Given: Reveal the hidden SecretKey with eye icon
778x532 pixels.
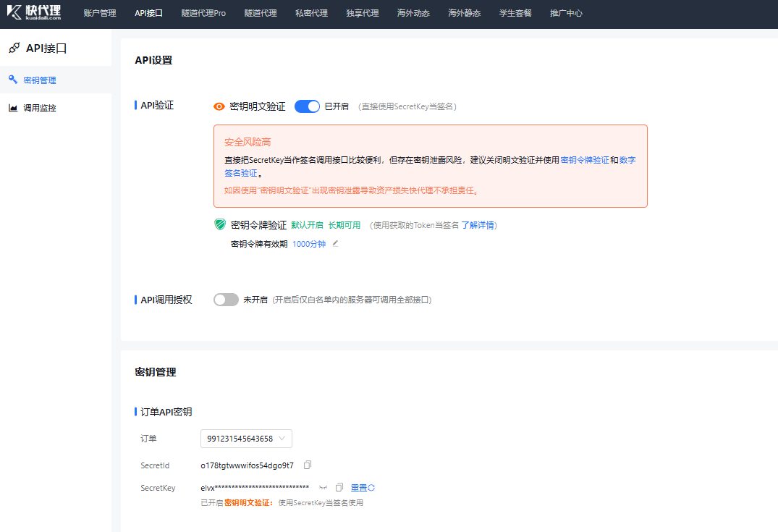Looking at the screenshot, I should [x=323, y=488].
